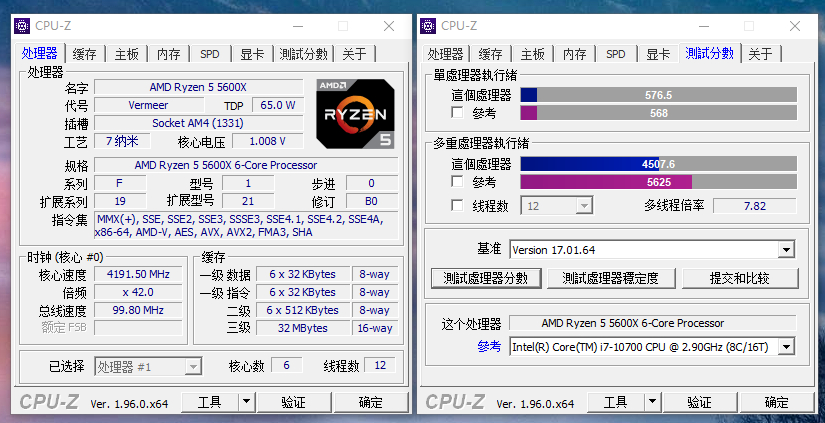Expand 工具 arrow menu in right window

click(x=652, y=402)
